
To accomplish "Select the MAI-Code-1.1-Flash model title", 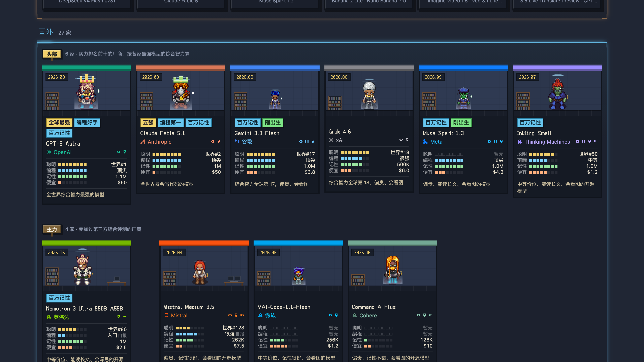I will [284, 307].
